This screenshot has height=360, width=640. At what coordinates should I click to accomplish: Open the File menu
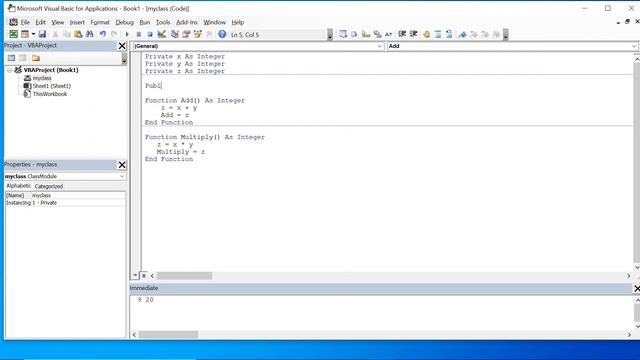(25, 22)
